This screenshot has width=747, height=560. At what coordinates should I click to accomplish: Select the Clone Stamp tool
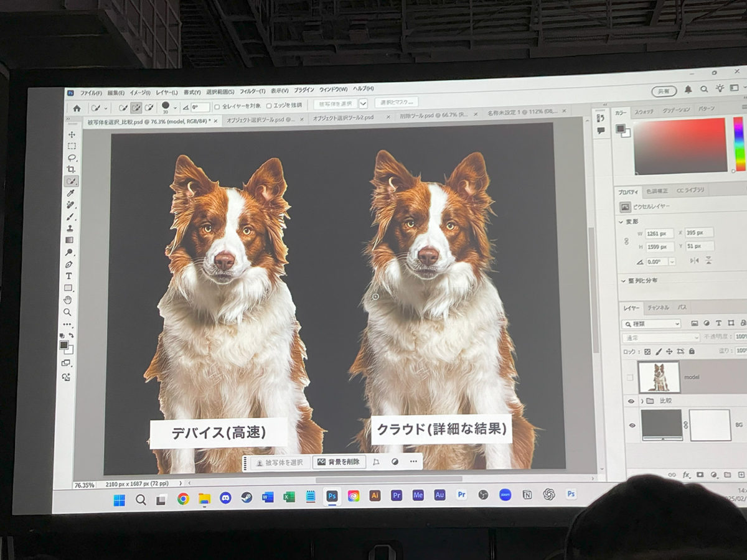(70, 228)
